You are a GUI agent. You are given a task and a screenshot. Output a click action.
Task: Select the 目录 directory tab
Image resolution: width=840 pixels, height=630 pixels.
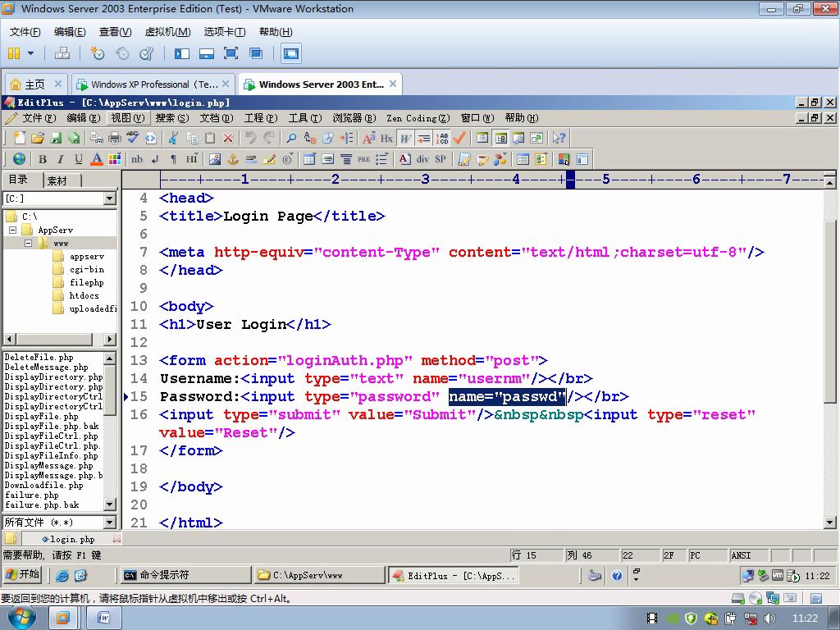(18, 180)
